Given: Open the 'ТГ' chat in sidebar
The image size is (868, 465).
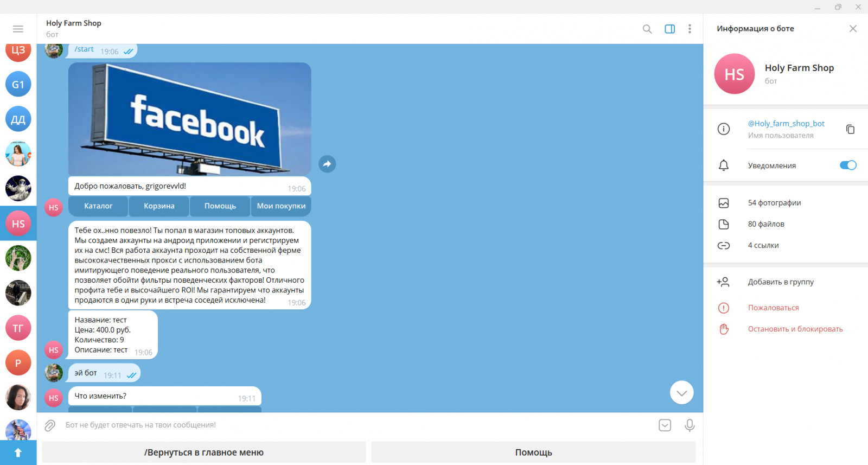Looking at the screenshot, I should coord(18,328).
